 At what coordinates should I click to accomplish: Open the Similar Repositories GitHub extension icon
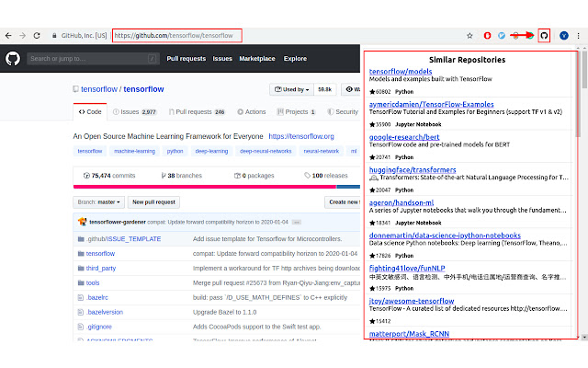tap(544, 36)
